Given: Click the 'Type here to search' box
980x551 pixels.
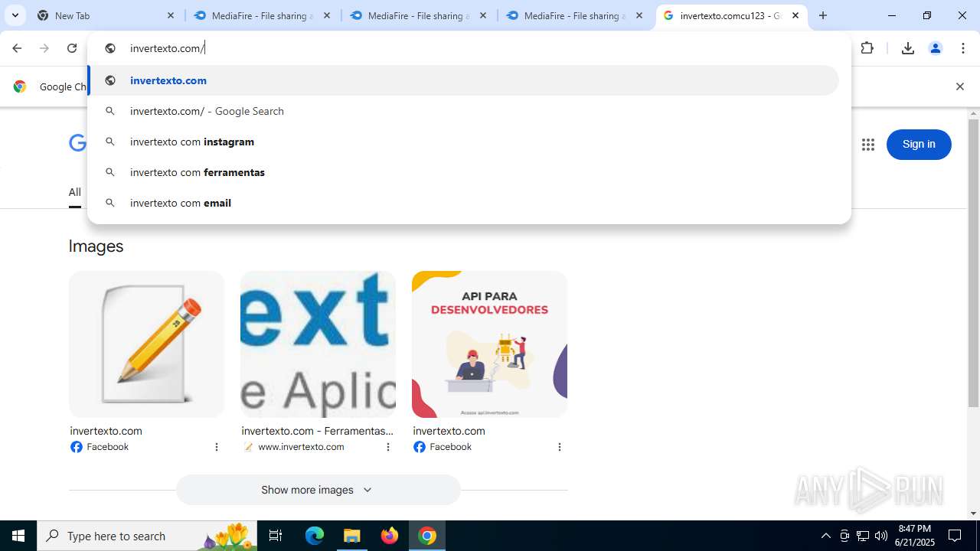Looking at the screenshot, I should pyautogui.click(x=148, y=536).
